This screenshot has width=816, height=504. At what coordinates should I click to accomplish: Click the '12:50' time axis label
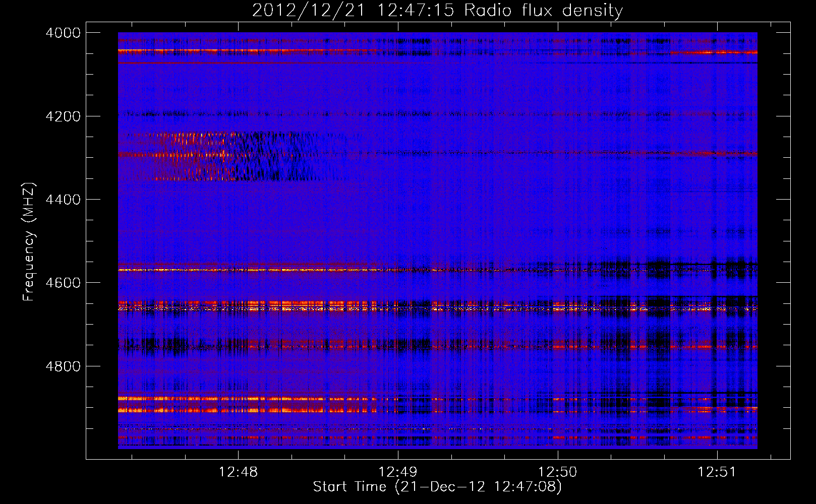tap(557, 472)
